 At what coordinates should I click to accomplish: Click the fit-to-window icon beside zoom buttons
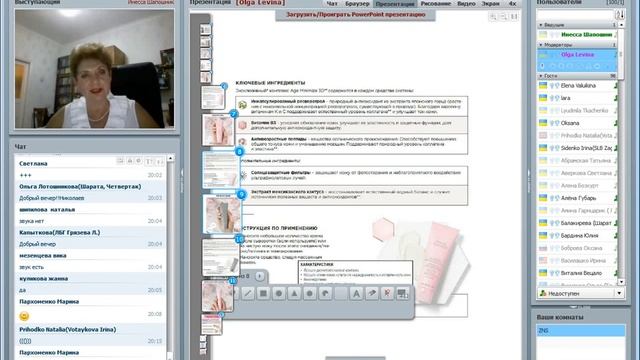514,16
